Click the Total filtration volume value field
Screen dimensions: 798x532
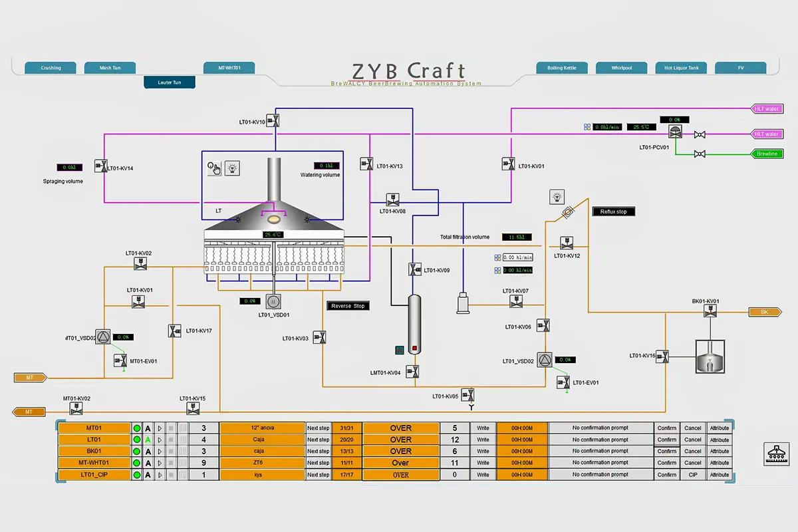click(517, 237)
